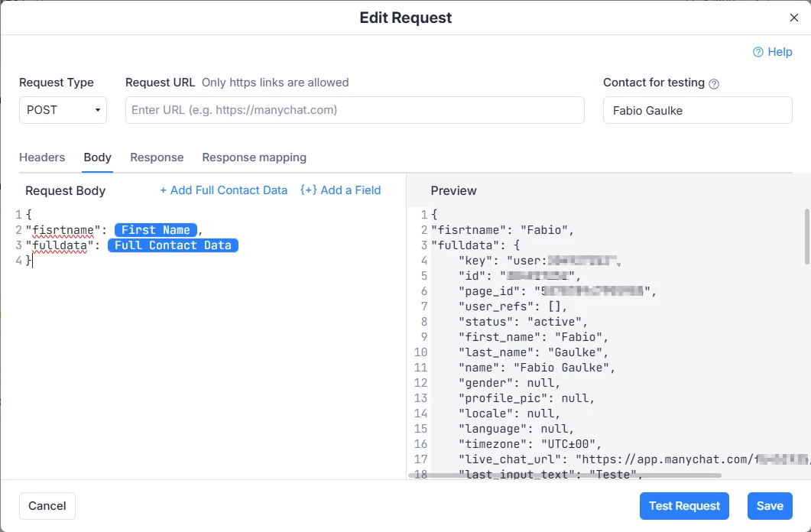
Task: Click the Help question mark icon
Action: click(x=758, y=52)
